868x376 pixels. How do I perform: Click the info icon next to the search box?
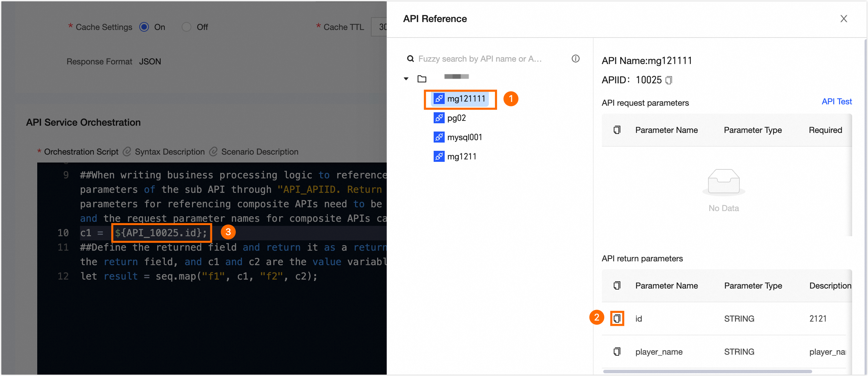click(575, 59)
